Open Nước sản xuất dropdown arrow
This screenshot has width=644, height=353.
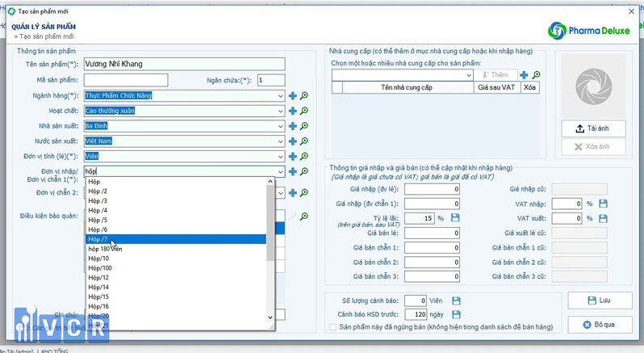pyautogui.click(x=281, y=141)
